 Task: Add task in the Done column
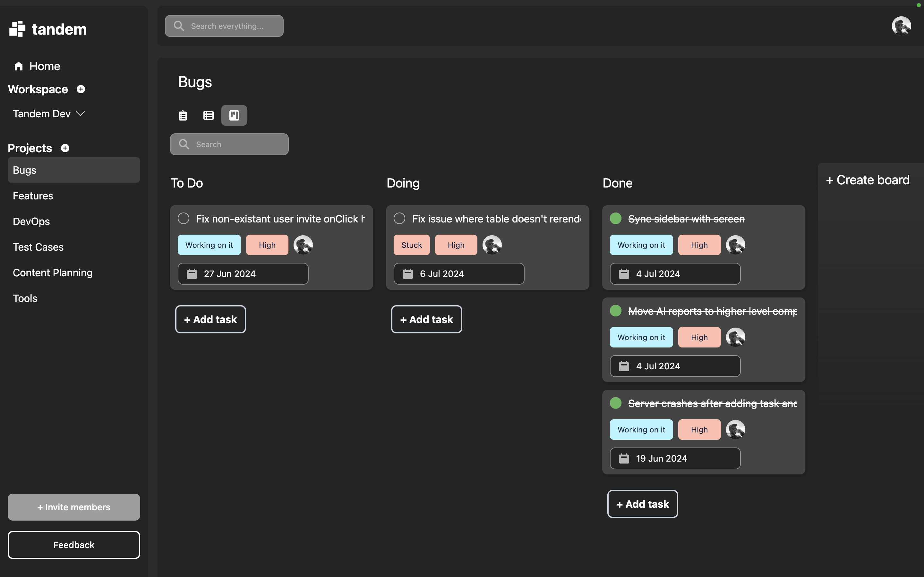(x=643, y=504)
